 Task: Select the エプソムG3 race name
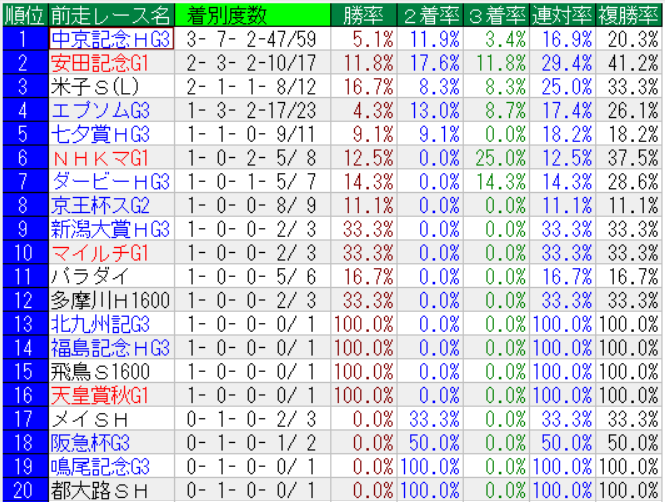point(100,111)
